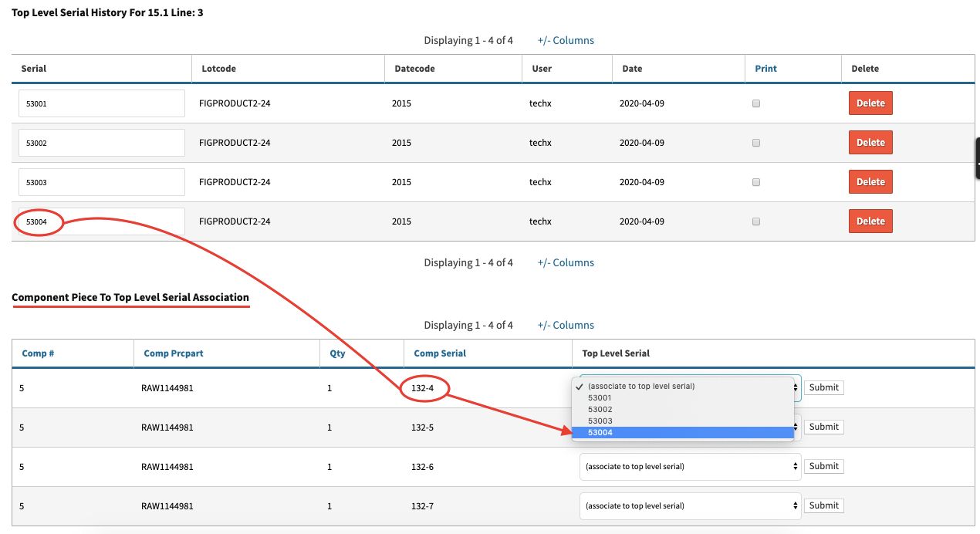Open top level serial dropdown for 132-6
This screenshot has height=534, width=980.
pyautogui.click(x=690, y=466)
